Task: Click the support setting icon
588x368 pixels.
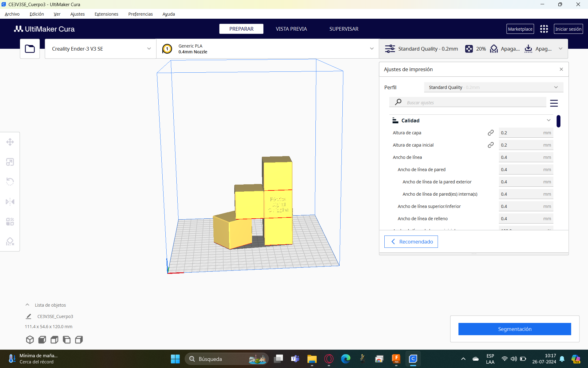Action: click(x=494, y=49)
